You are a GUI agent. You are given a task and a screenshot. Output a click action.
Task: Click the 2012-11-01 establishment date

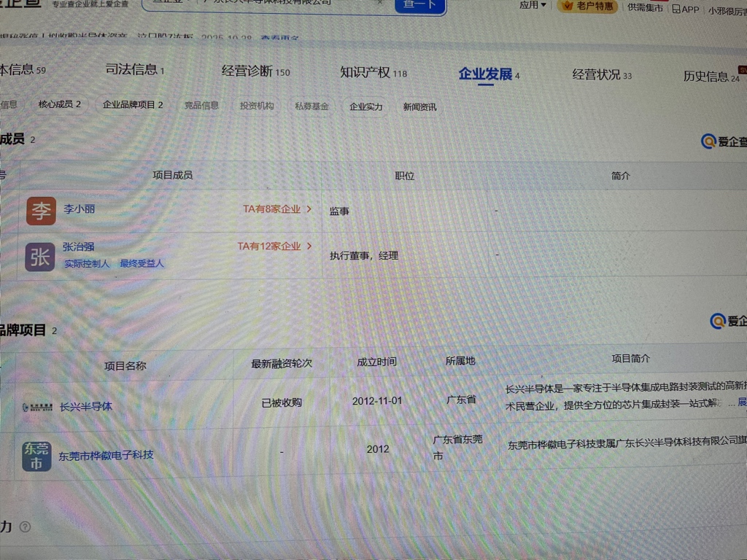click(377, 401)
